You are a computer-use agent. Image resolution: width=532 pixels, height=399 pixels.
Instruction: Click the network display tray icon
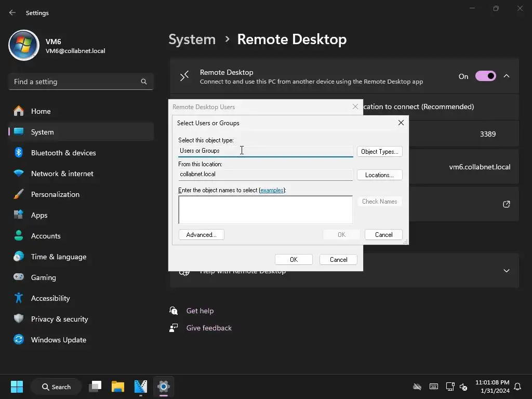(x=450, y=387)
